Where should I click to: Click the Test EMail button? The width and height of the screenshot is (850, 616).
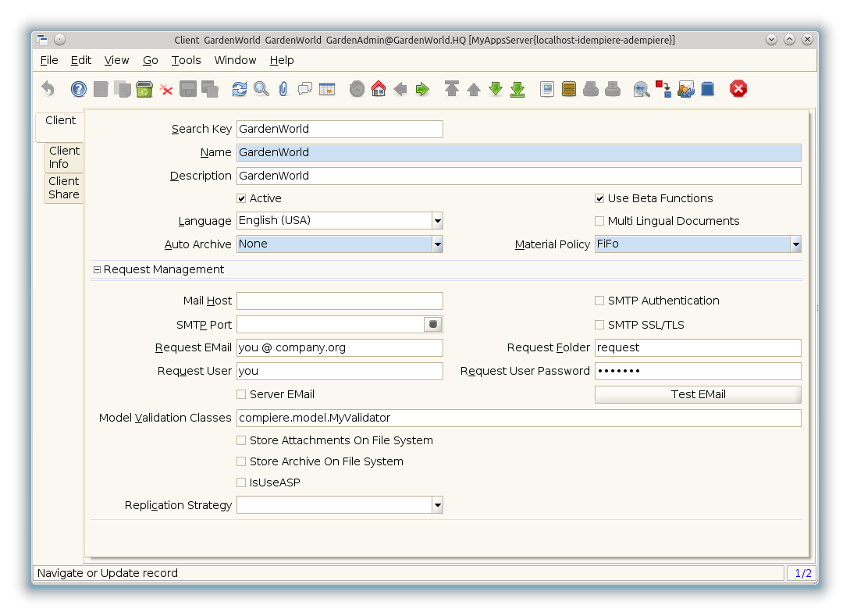click(x=698, y=394)
